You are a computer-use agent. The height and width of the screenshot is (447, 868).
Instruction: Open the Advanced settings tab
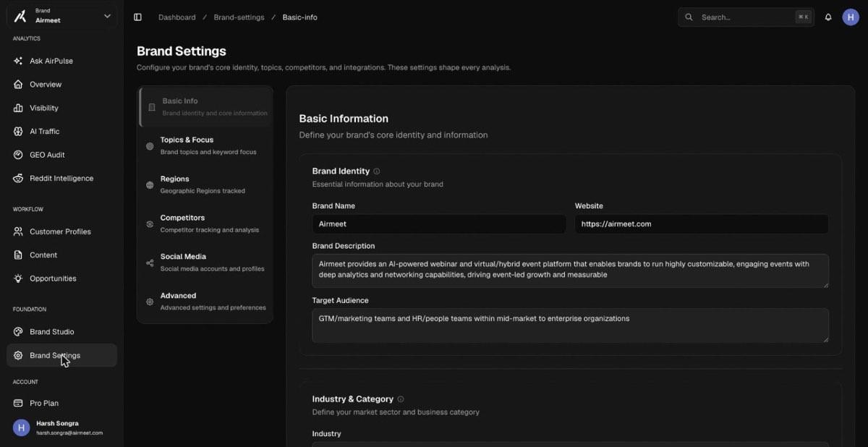coord(205,302)
